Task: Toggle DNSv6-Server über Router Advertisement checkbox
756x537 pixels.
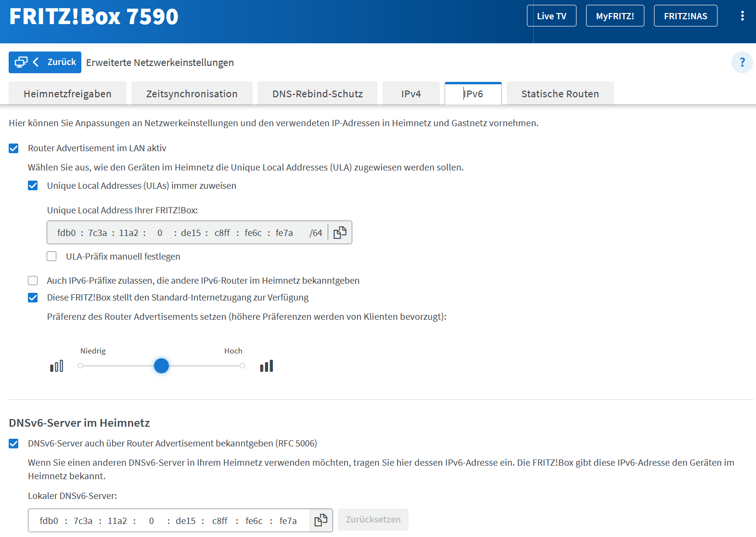Action: click(13, 444)
